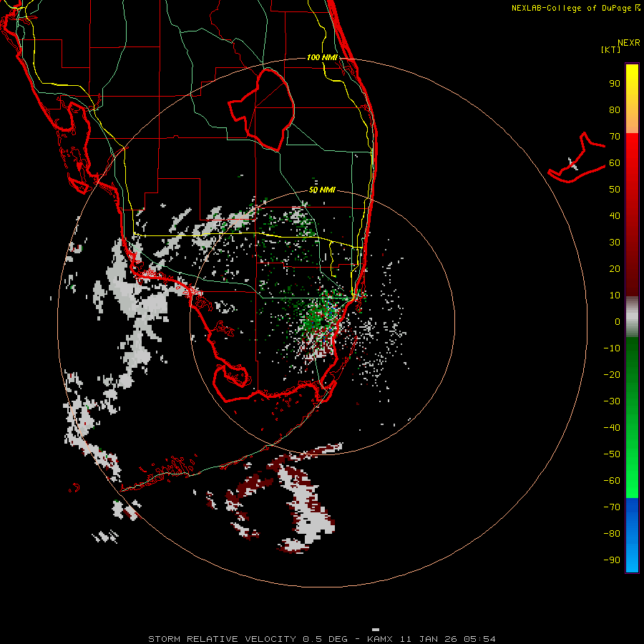
Task: Click the 60 value on the velocity scale
Action: point(615,163)
